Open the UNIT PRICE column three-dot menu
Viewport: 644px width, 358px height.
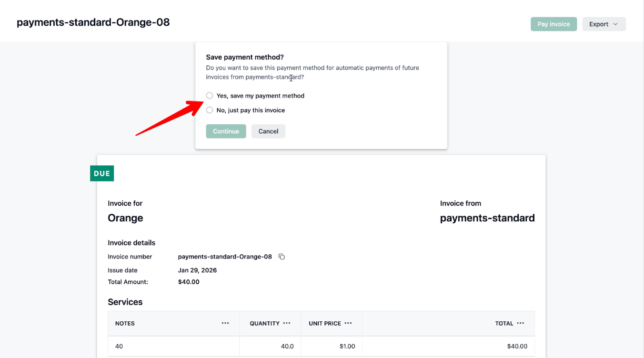[348, 323]
